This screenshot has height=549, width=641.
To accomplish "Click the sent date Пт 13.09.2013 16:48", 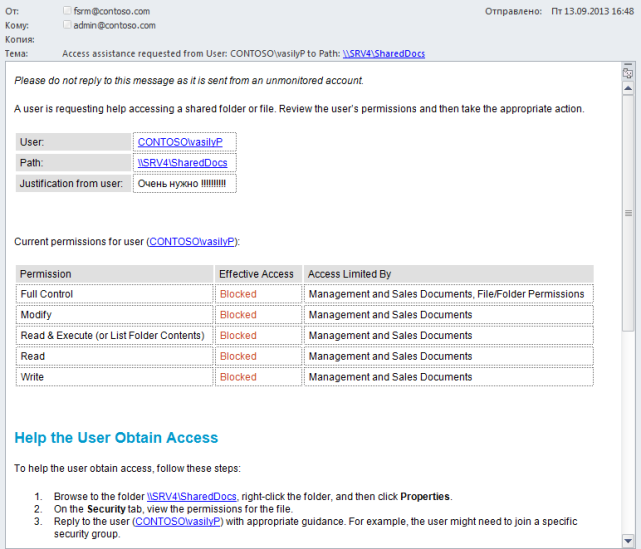I will tap(592, 11).
